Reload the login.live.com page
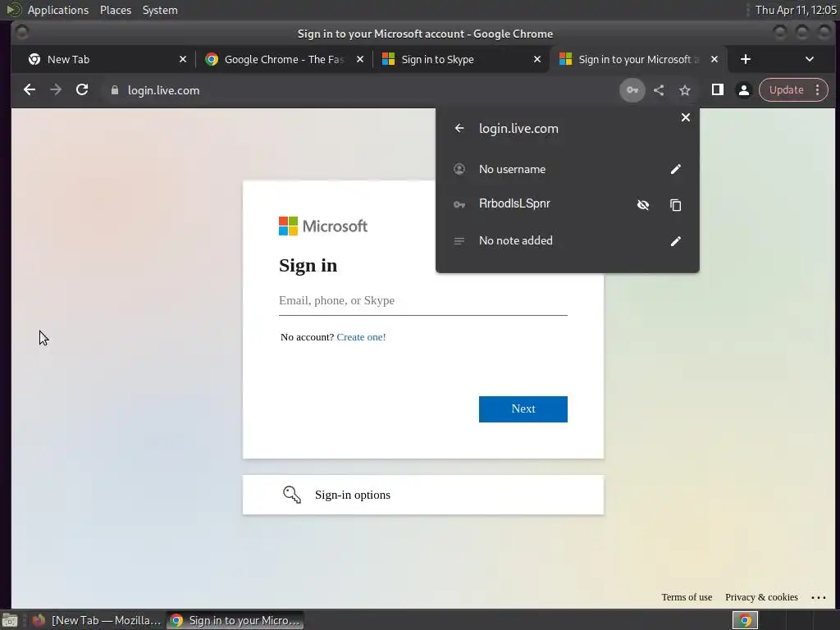Screen dimensions: 840x630 [82, 90]
